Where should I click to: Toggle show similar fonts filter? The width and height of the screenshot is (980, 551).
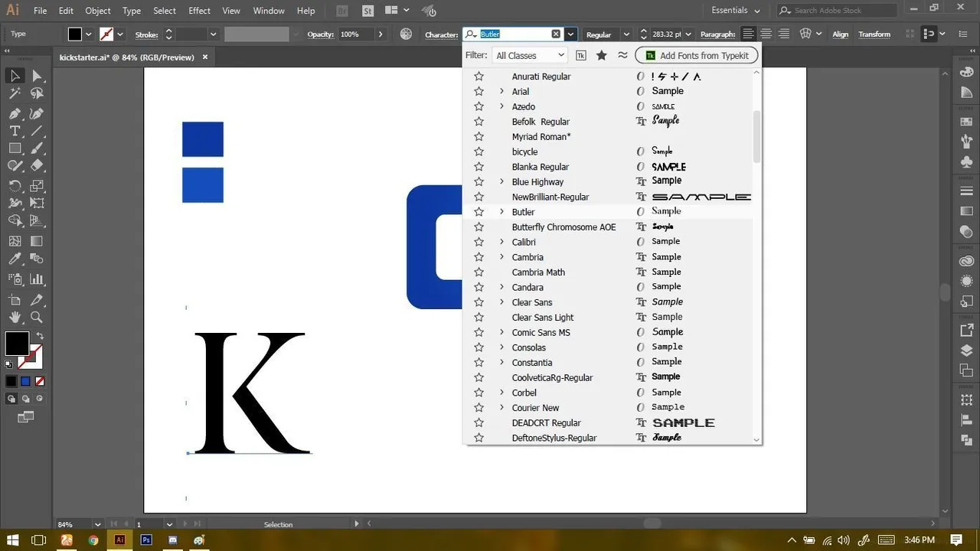[622, 55]
